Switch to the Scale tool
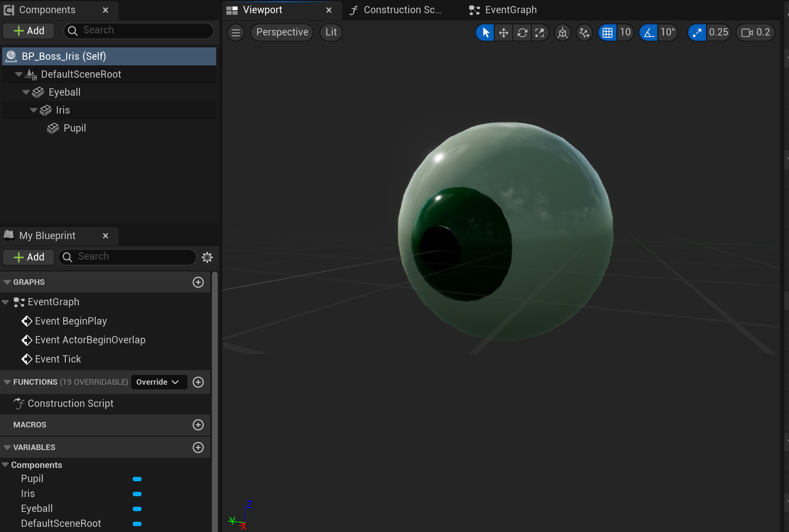789x532 pixels. click(x=540, y=32)
